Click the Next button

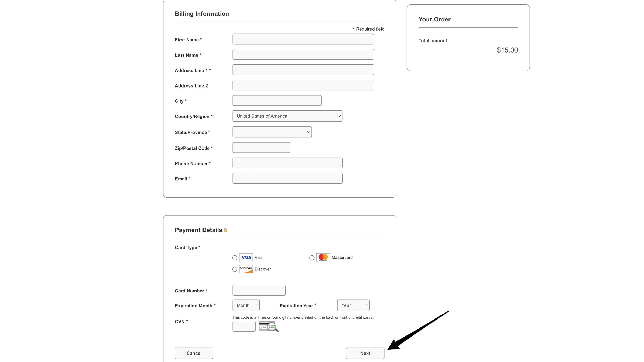tap(365, 353)
